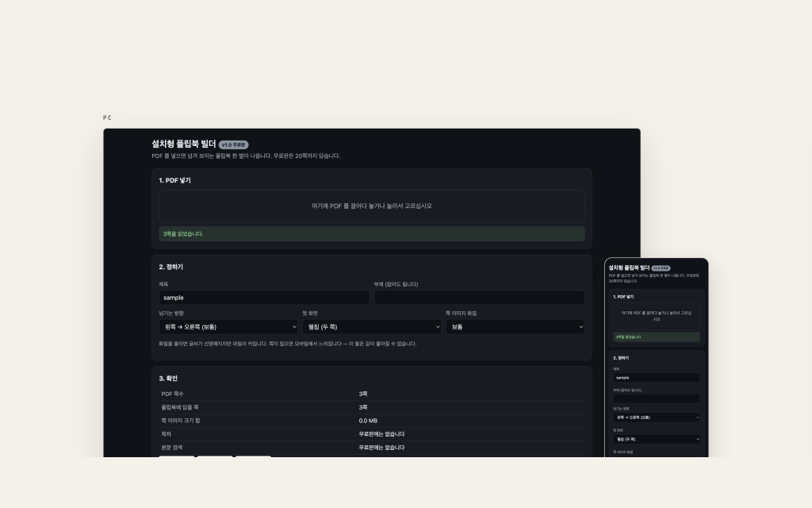Image resolution: width=812 pixels, height=508 pixels.
Task: Click the v1.0 무료판 badge in PC view
Action: click(x=234, y=145)
